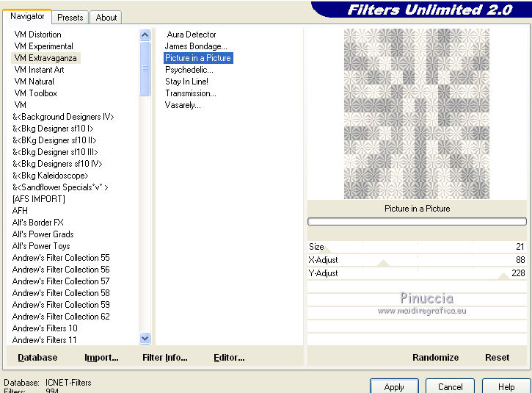Screen dimensions: 532x393
Task: Choose the James Bondage... filter
Action: [196, 46]
